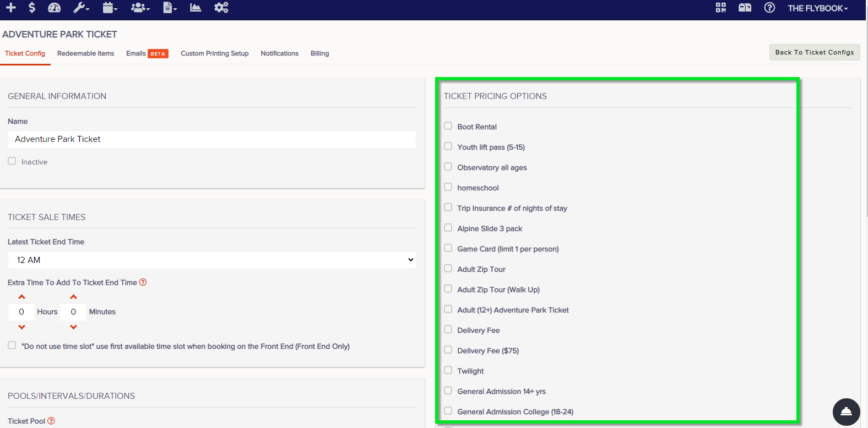
Task: Click the round concierge bell button
Action: (x=847, y=412)
